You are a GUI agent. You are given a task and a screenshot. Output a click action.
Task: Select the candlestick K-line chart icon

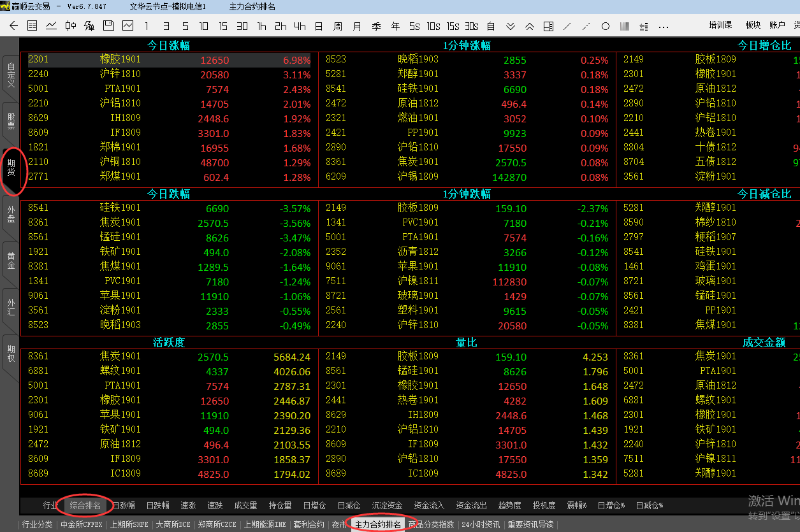click(x=71, y=26)
